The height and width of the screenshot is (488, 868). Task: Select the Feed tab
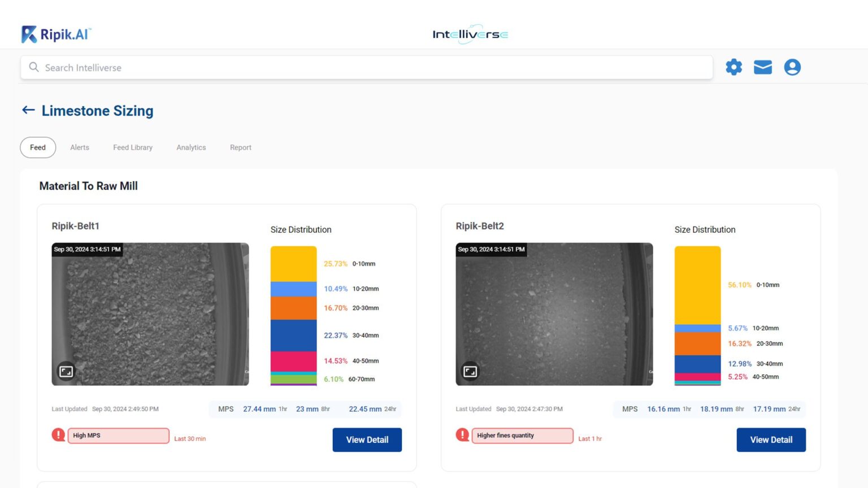pyautogui.click(x=37, y=147)
